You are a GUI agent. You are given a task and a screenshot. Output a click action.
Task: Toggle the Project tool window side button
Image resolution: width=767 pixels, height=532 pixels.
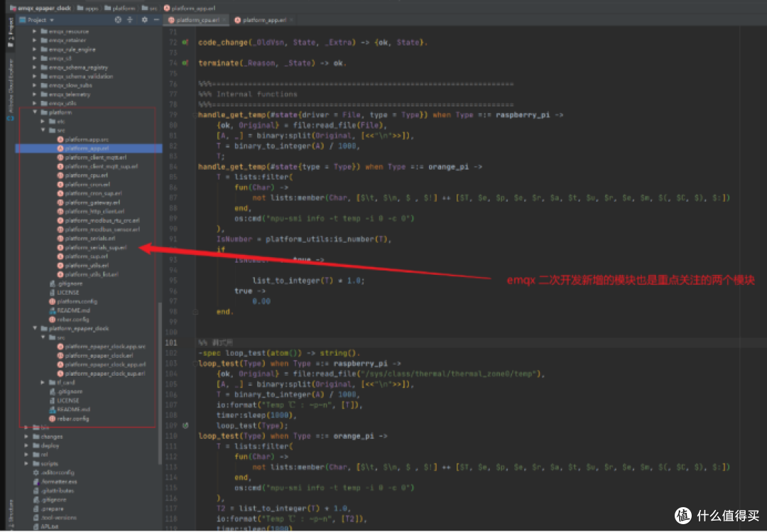tap(11, 33)
